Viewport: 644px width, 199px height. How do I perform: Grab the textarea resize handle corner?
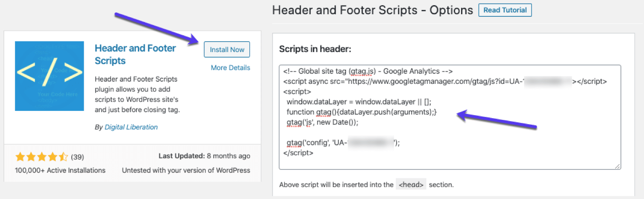click(618, 166)
